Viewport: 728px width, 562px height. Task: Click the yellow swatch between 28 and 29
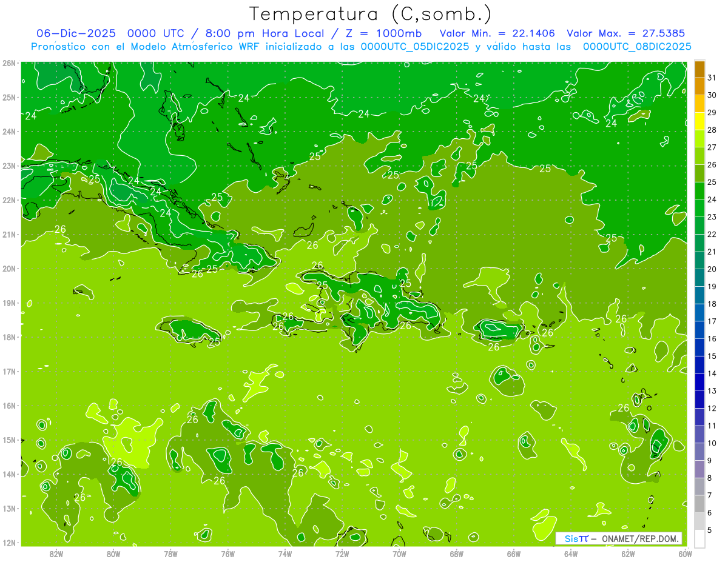[x=699, y=121]
